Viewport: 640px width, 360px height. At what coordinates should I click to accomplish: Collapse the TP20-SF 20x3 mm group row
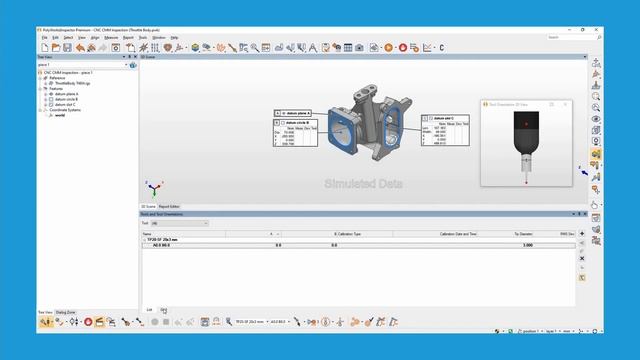144,240
